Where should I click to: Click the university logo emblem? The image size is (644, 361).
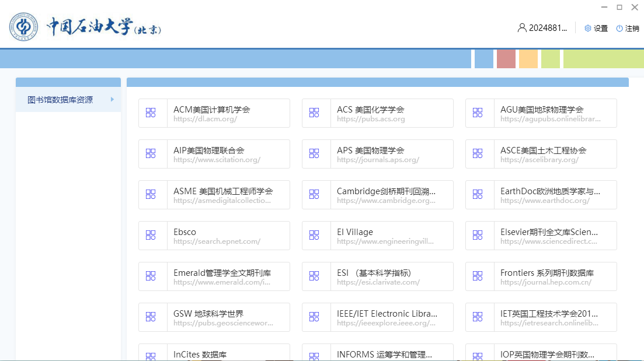click(23, 27)
